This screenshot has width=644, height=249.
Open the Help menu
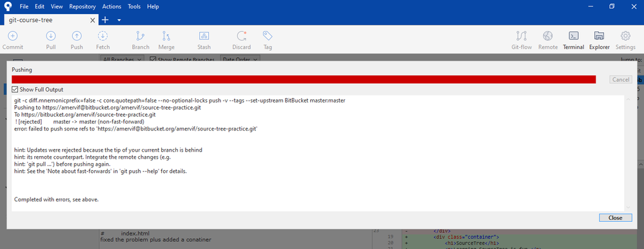tap(153, 6)
